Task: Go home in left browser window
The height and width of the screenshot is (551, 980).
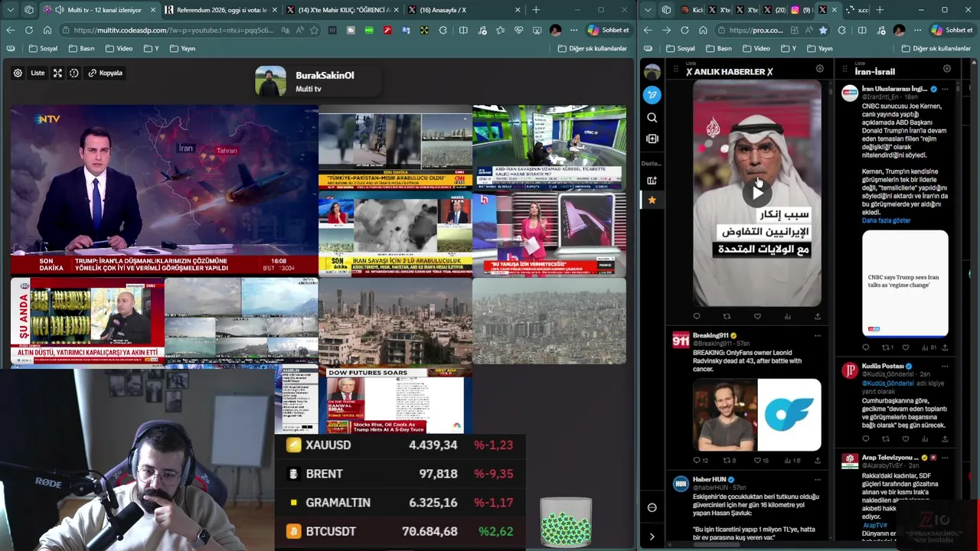Action: tap(47, 30)
